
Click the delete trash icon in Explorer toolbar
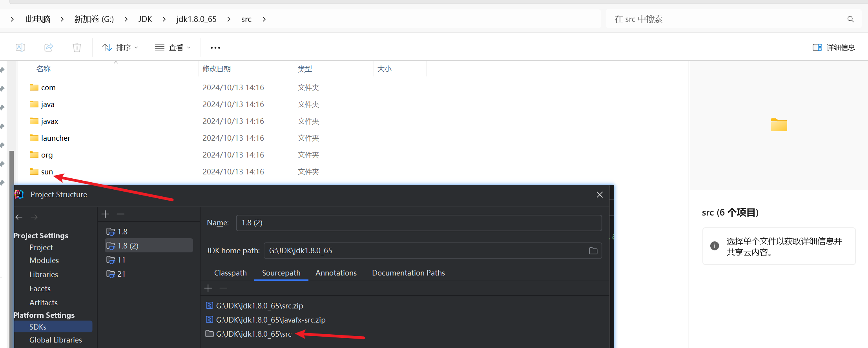click(77, 47)
